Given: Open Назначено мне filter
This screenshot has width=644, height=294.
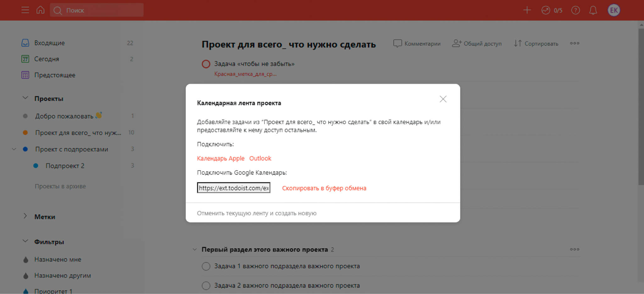Looking at the screenshot, I should (58, 259).
